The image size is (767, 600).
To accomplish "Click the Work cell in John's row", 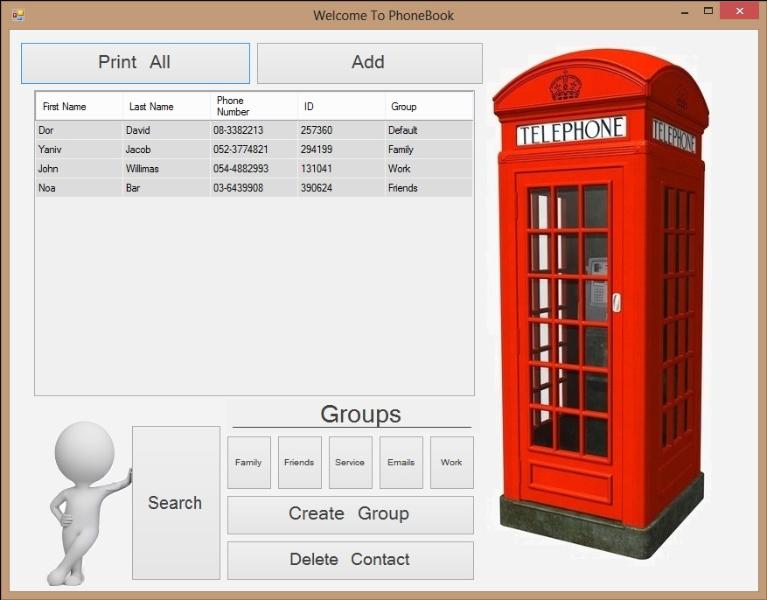I will 429,168.
